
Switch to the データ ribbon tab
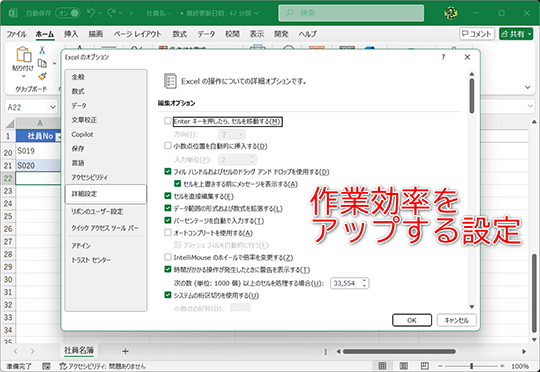206,34
